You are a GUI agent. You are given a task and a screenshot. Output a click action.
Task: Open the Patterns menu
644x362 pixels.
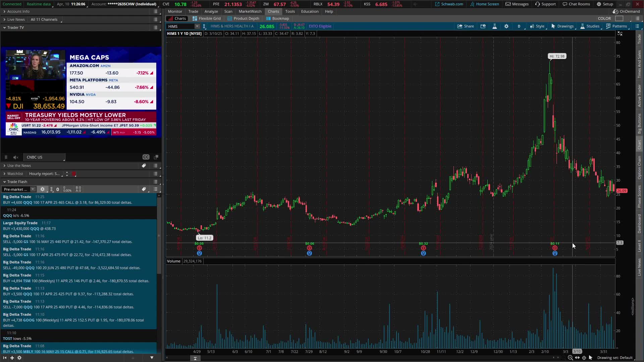(x=616, y=26)
